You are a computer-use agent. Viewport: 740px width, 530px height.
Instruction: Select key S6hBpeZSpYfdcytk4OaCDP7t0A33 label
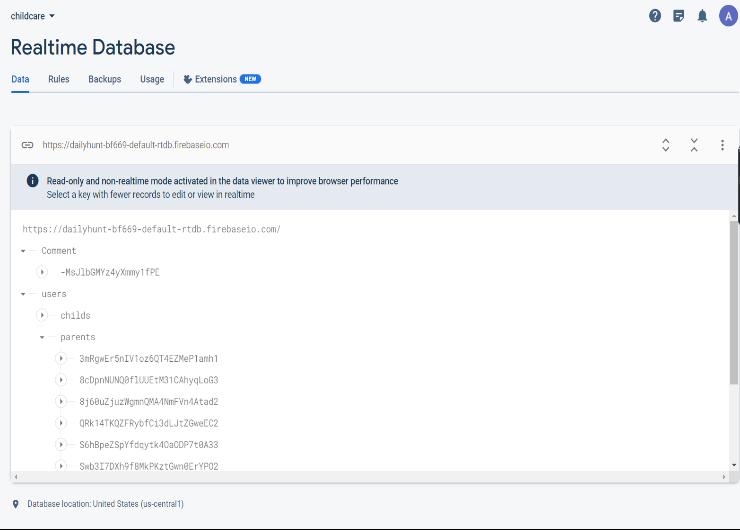[149, 445]
